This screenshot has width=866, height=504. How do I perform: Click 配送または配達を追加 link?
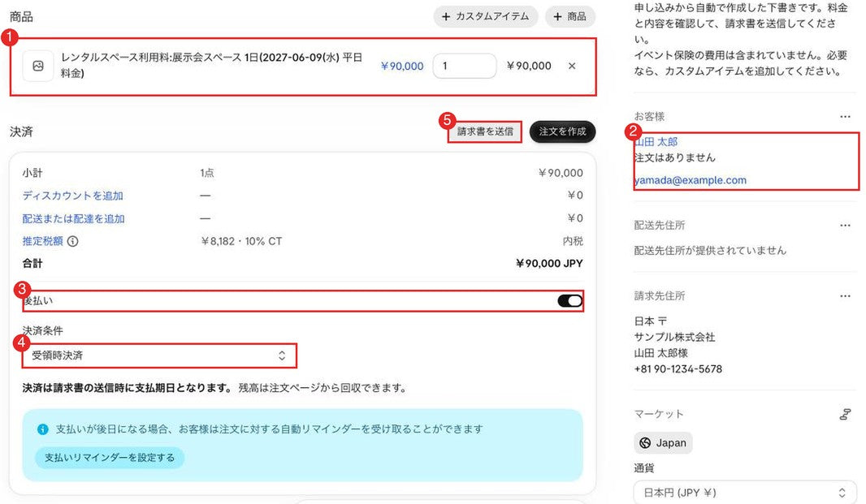(x=73, y=218)
